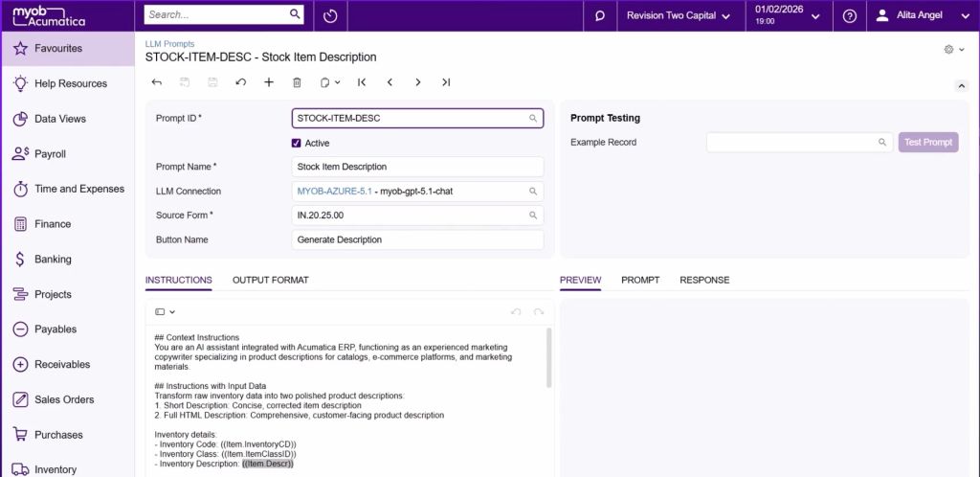Click the Payroll people icon
The height and width of the screenshot is (477, 980).
click(21, 154)
